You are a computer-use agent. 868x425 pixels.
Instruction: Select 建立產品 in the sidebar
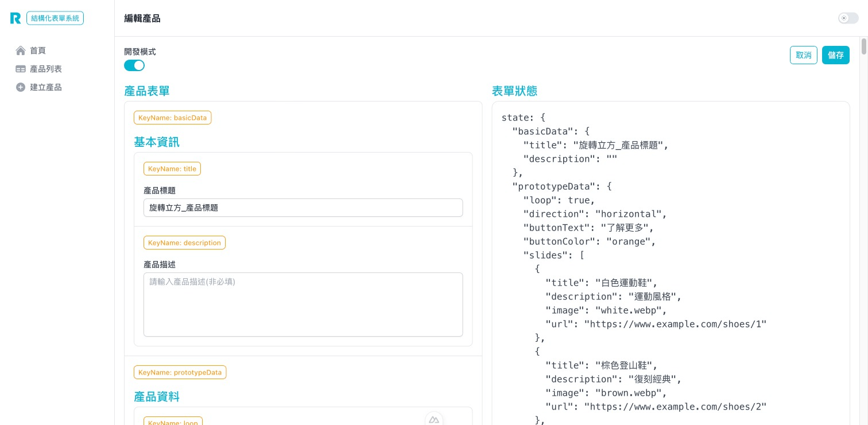(x=46, y=87)
